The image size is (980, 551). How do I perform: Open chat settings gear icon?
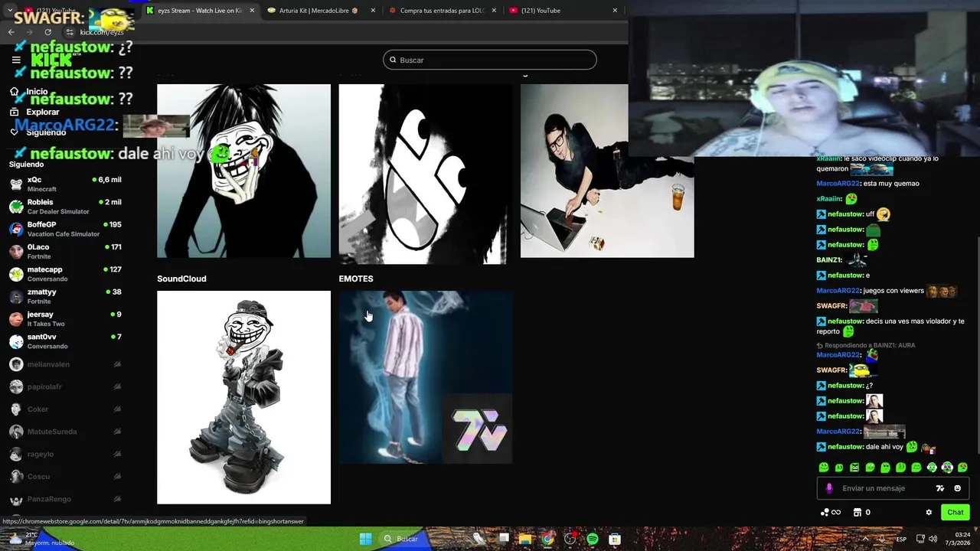929,513
